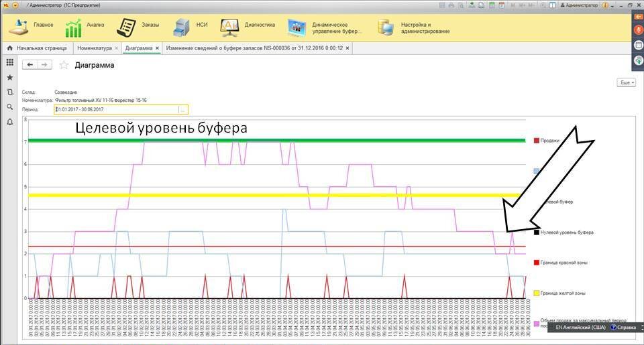Click the print icon in title bar
Viewport: 644px width, 345px height.
[451, 5]
